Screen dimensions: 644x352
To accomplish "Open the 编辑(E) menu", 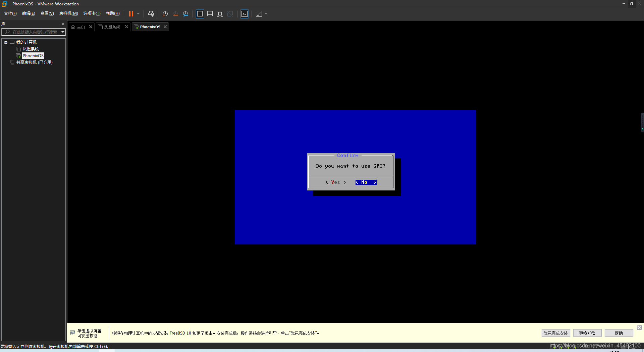I will (x=29, y=13).
